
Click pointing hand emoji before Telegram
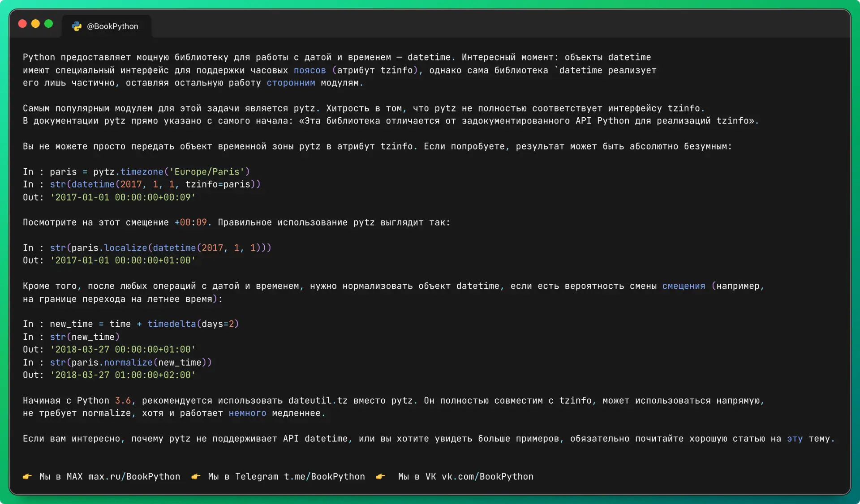pyautogui.click(x=196, y=477)
